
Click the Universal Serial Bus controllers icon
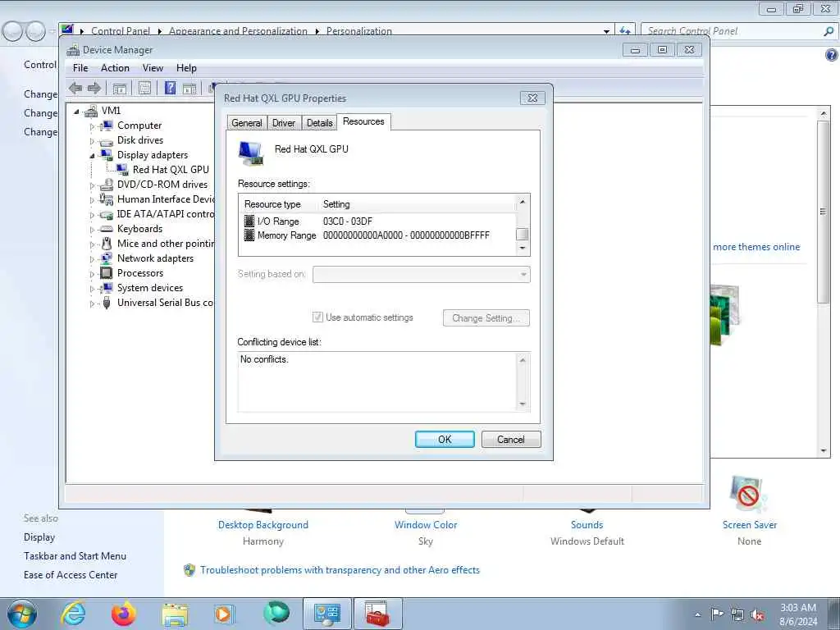click(107, 303)
